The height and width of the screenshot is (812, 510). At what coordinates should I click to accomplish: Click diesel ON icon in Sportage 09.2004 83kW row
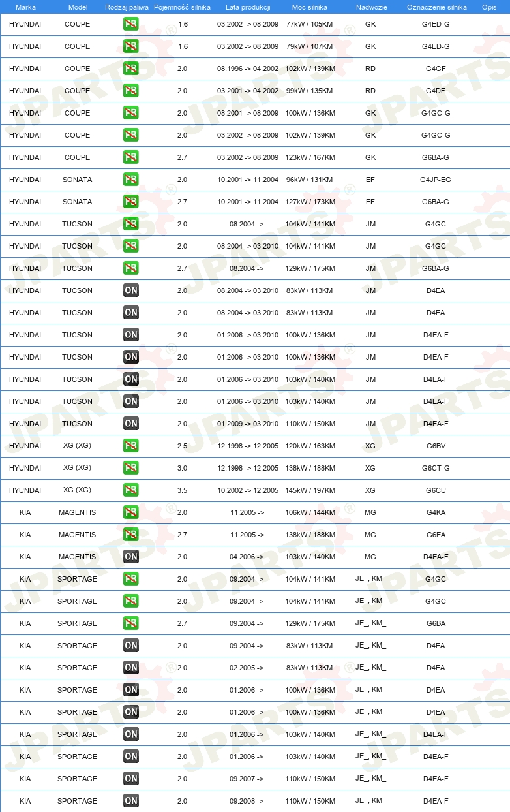pos(131,646)
